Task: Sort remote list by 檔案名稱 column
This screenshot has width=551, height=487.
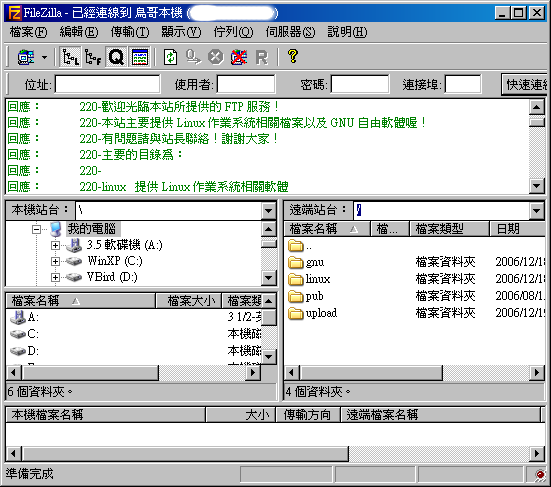Action: pos(327,229)
